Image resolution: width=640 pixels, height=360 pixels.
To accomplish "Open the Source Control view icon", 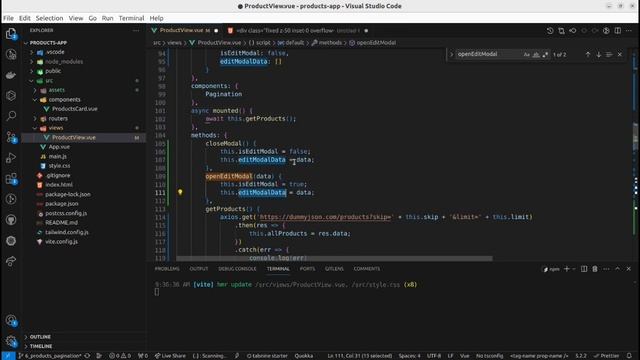I will point(11,137).
